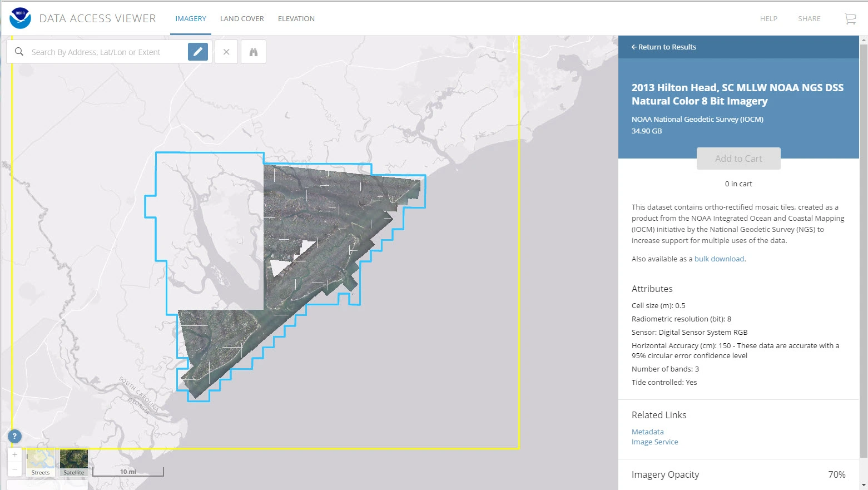Clear the search with the X button
868x490 pixels.
(x=226, y=52)
